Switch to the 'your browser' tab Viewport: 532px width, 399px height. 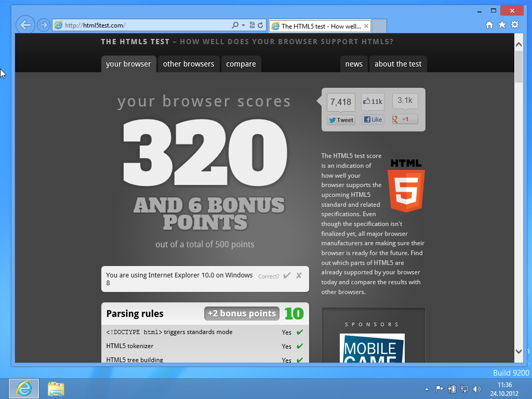click(x=129, y=64)
